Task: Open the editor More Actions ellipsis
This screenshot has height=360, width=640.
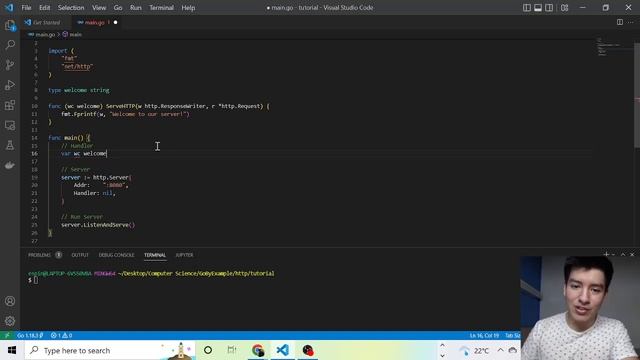Action: pos(631,22)
